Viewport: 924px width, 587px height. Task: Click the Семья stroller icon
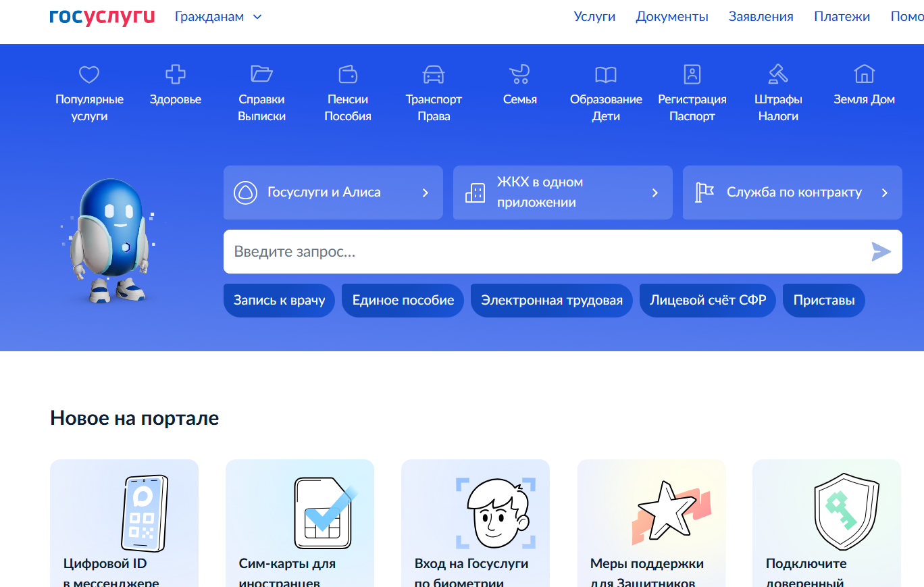tap(519, 74)
